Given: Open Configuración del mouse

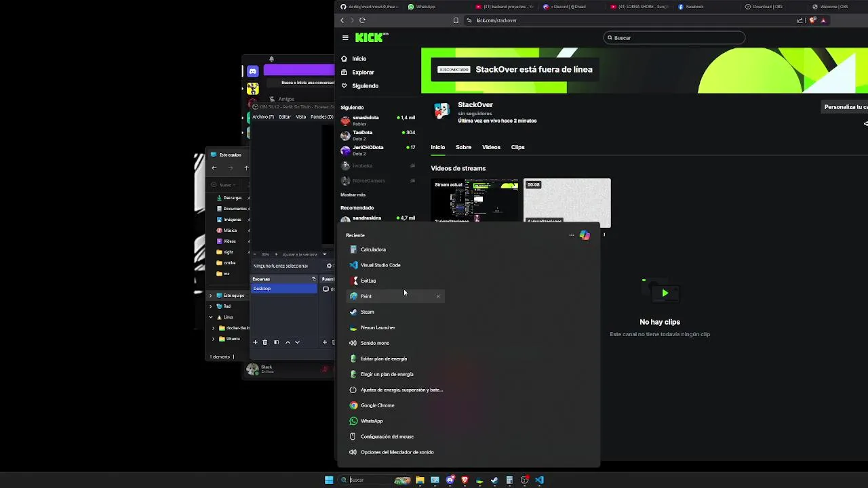Looking at the screenshot, I should point(395,436).
